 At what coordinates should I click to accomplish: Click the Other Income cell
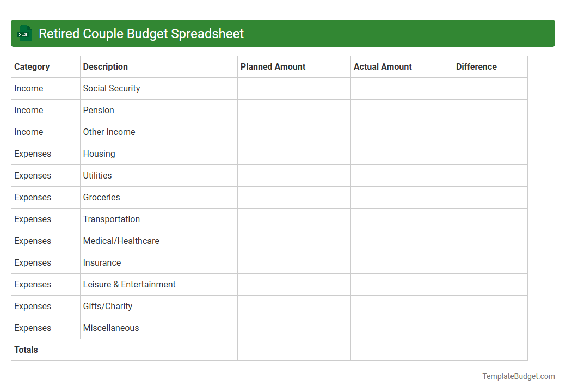[x=110, y=132]
